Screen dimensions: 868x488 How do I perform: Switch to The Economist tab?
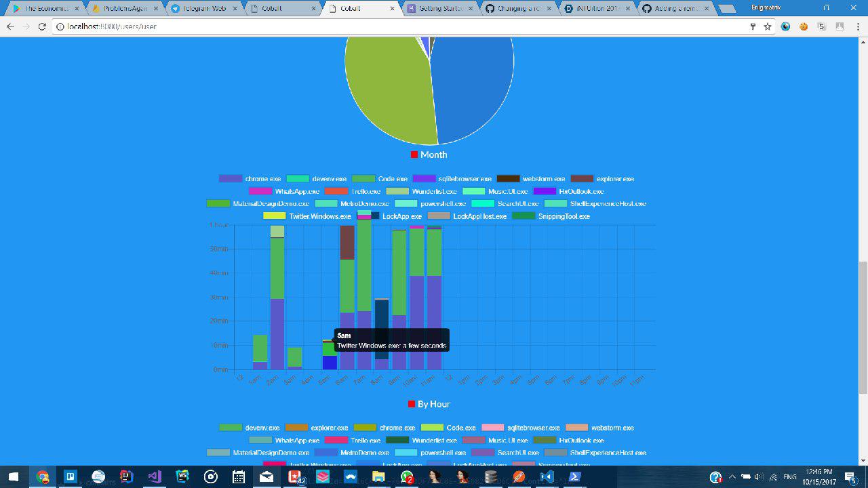pos(47,9)
